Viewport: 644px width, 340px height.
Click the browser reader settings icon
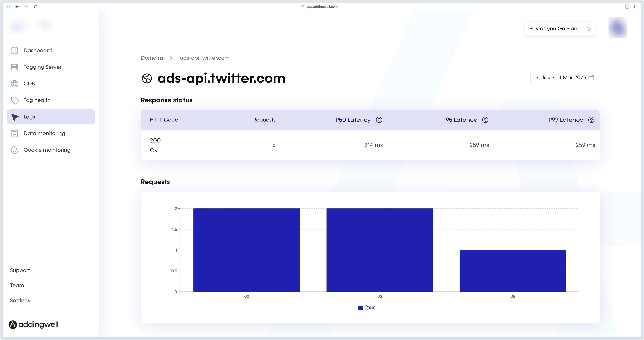[627, 7]
